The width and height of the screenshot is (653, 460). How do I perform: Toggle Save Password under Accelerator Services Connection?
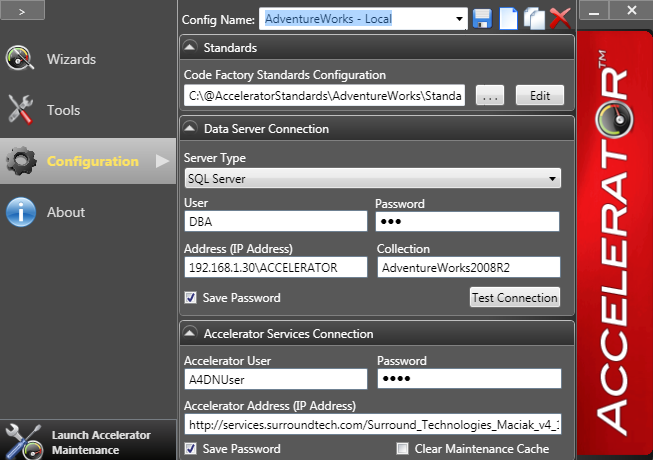click(191, 448)
